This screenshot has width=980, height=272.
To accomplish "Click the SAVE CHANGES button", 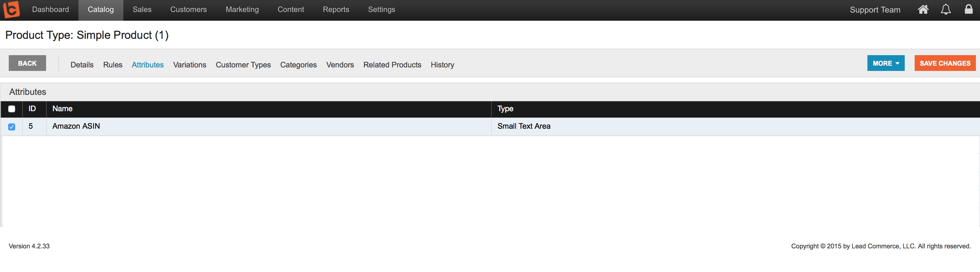I will pyautogui.click(x=945, y=63).
